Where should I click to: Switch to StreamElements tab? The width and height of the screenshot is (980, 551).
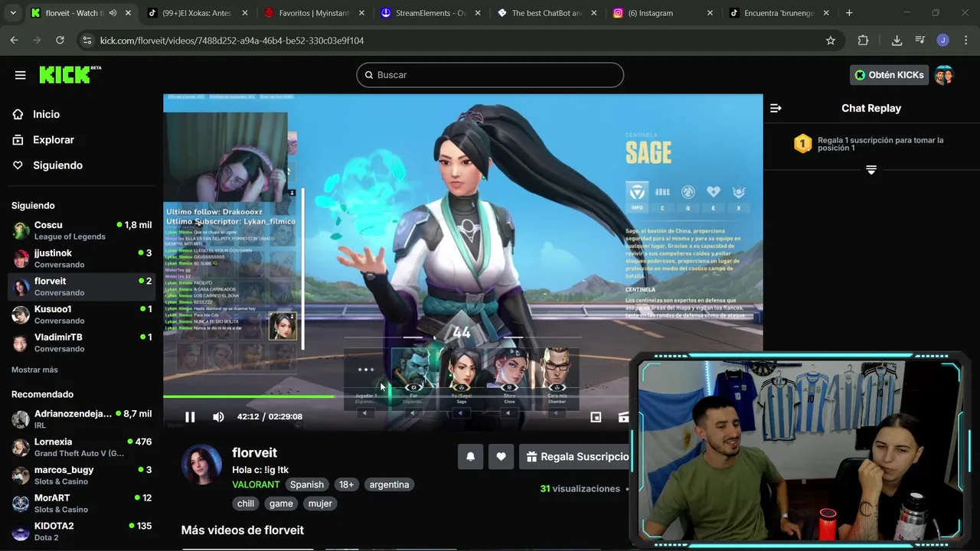pos(430,13)
